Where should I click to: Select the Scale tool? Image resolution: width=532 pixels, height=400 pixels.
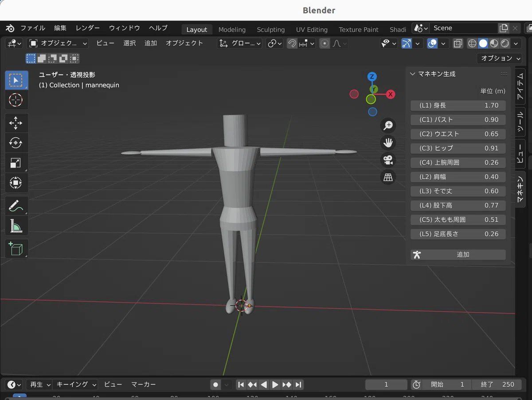click(x=16, y=163)
